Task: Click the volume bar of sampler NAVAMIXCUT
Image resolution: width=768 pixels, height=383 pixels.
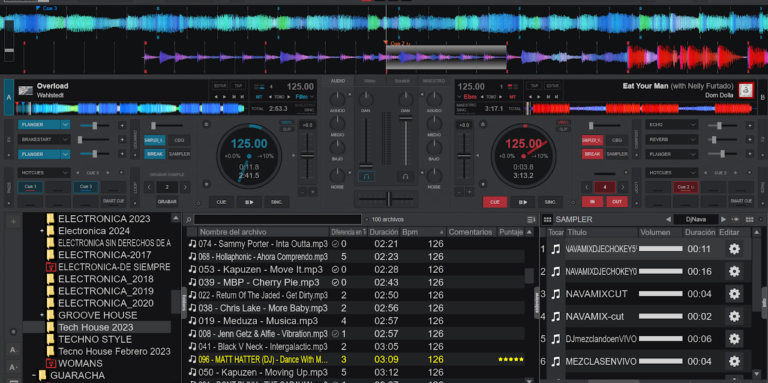Action: 661,294
